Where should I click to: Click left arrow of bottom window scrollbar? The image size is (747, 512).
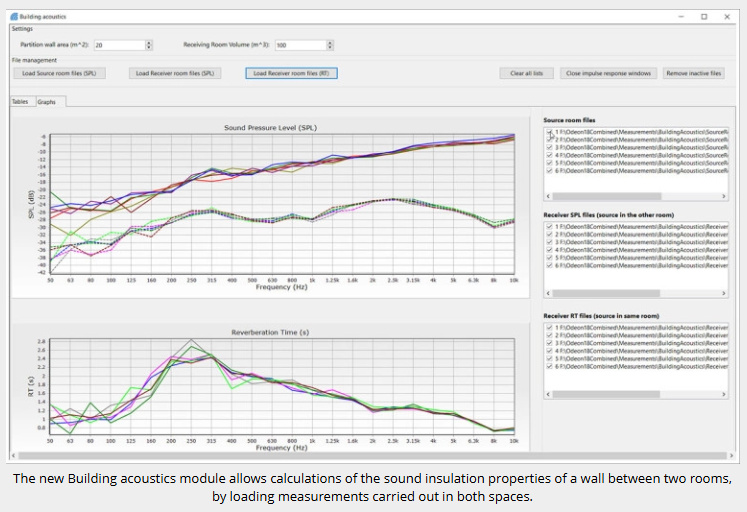point(13,456)
